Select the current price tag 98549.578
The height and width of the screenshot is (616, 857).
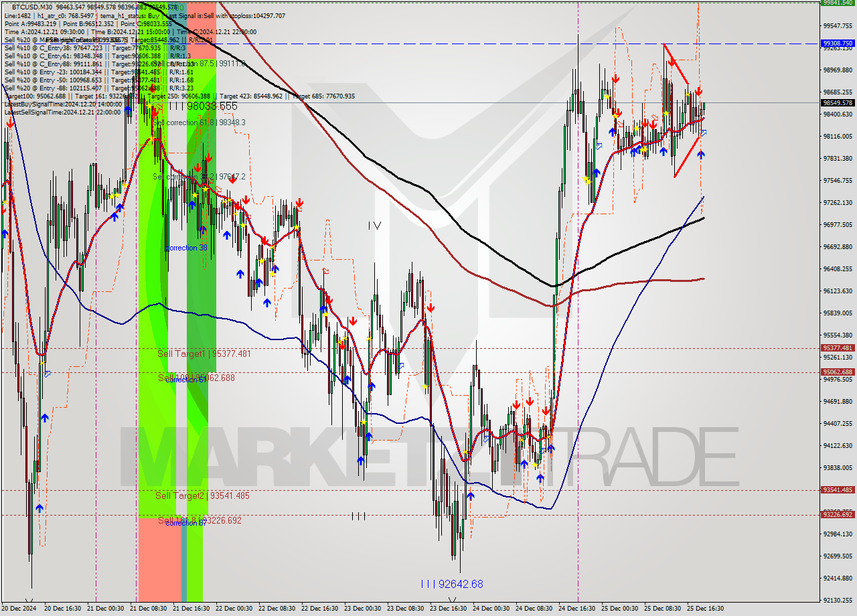click(838, 102)
